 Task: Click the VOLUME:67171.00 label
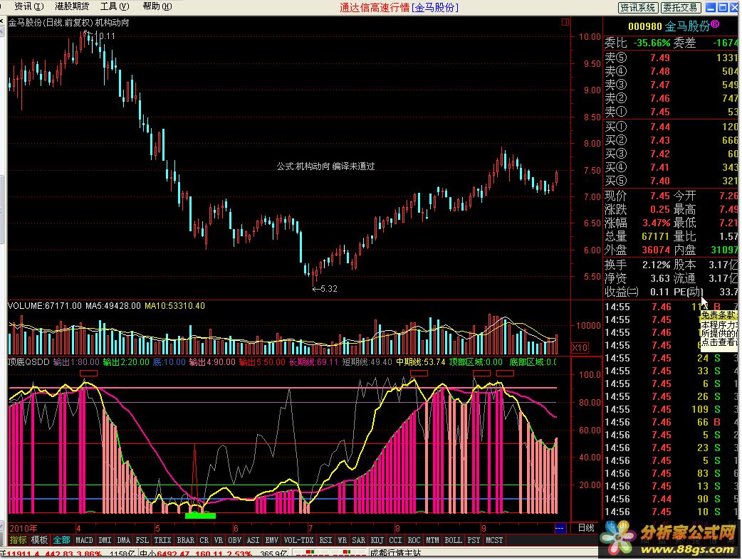[x=45, y=306]
